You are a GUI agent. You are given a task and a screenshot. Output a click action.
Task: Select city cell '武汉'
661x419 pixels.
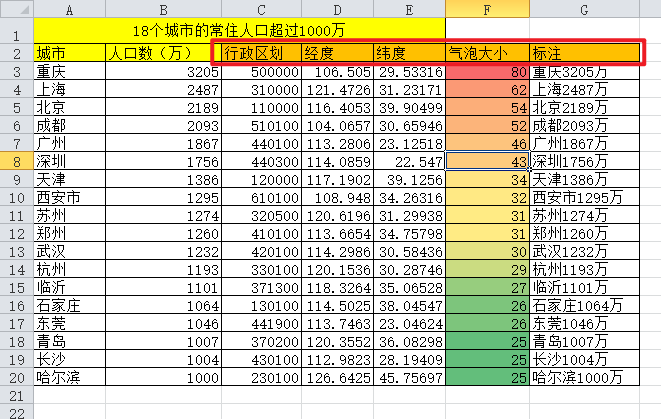70,251
